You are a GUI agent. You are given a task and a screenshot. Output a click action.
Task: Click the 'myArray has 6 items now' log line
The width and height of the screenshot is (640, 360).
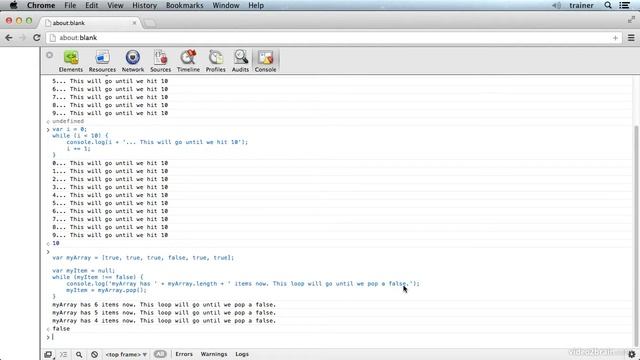point(164,304)
